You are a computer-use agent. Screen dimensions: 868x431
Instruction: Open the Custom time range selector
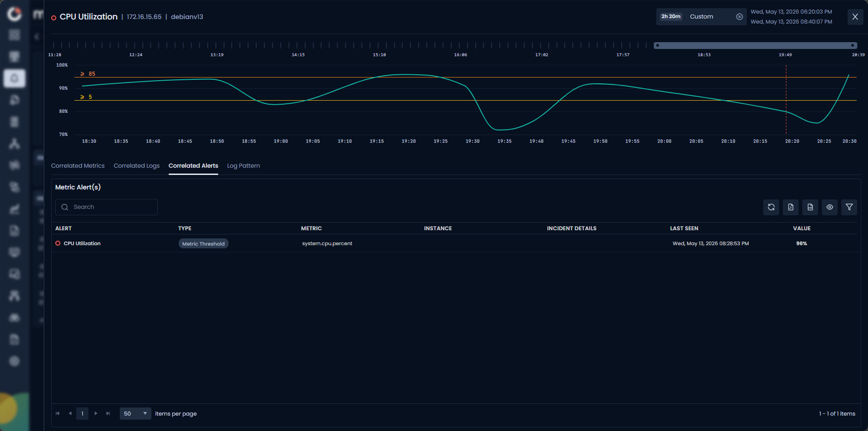(x=701, y=17)
